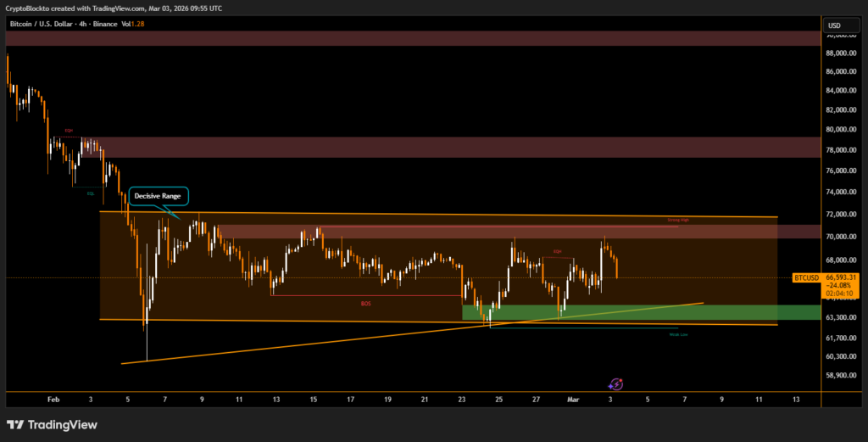Click the 58,900.00 price axis label
Viewport: 868px width, 442px height.
click(843, 375)
